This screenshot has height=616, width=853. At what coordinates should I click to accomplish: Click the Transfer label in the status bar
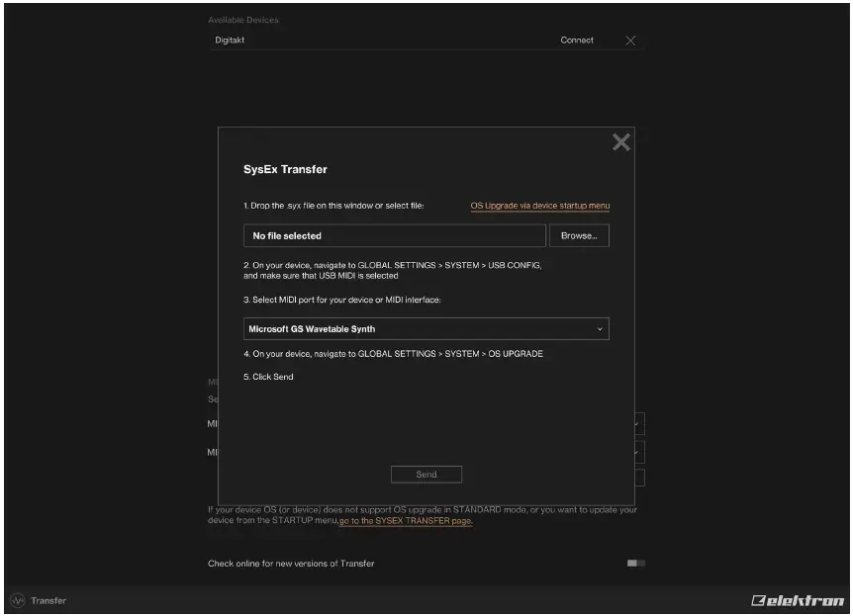pos(45,600)
